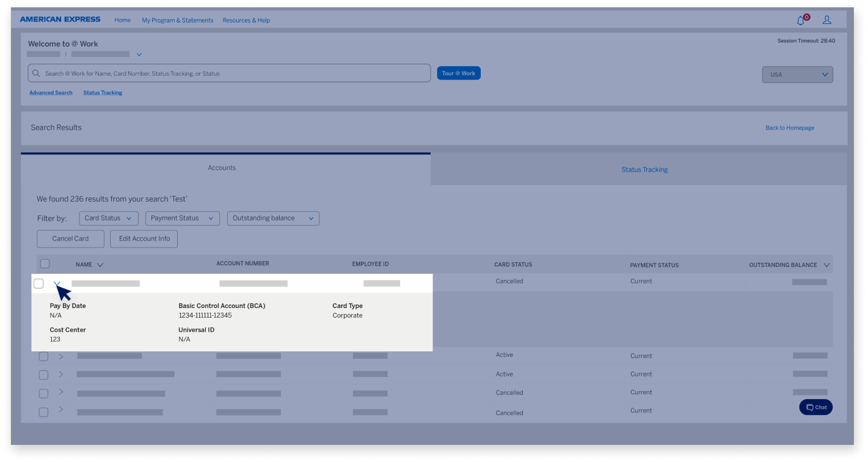Check the checkbox on the last account row
This screenshot has width=868, height=462.
coord(43,411)
